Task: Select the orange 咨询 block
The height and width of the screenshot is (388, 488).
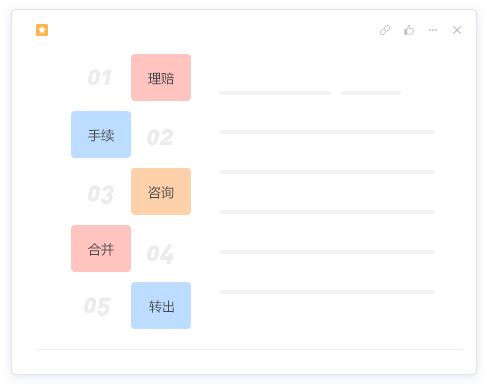Action: pos(161,192)
